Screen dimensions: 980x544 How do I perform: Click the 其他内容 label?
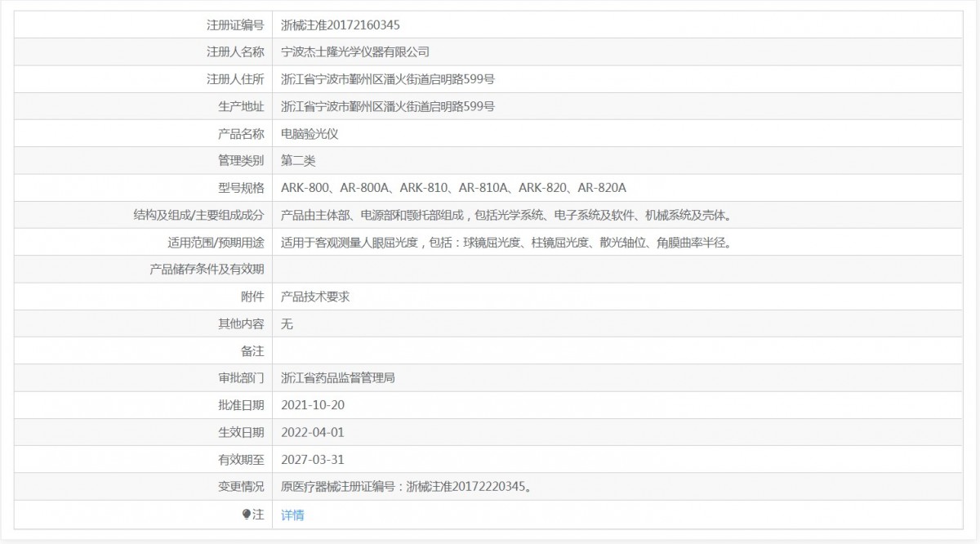[242, 324]
